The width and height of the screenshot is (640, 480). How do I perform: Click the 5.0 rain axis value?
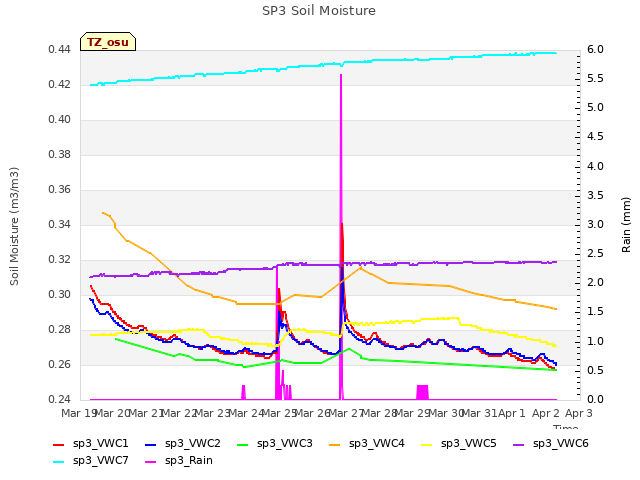point(596,108)
